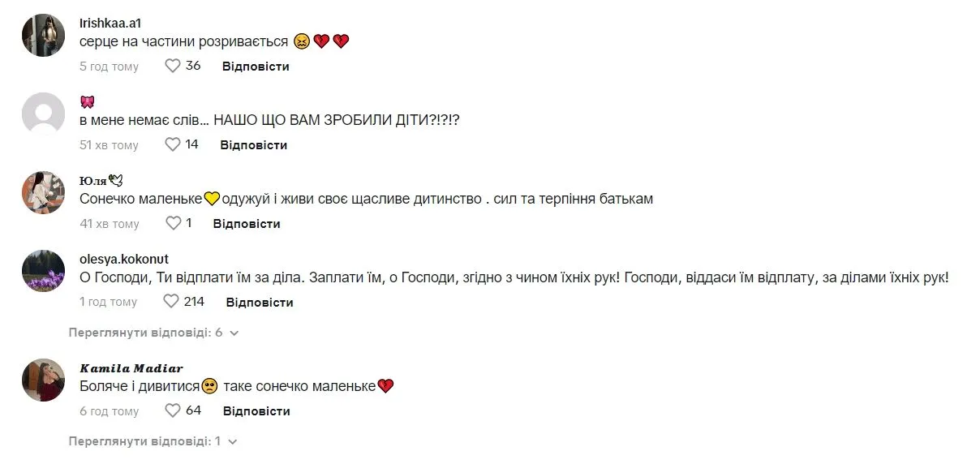Open Irishkaa.a1 profile avatar

[x=43, y=36]
